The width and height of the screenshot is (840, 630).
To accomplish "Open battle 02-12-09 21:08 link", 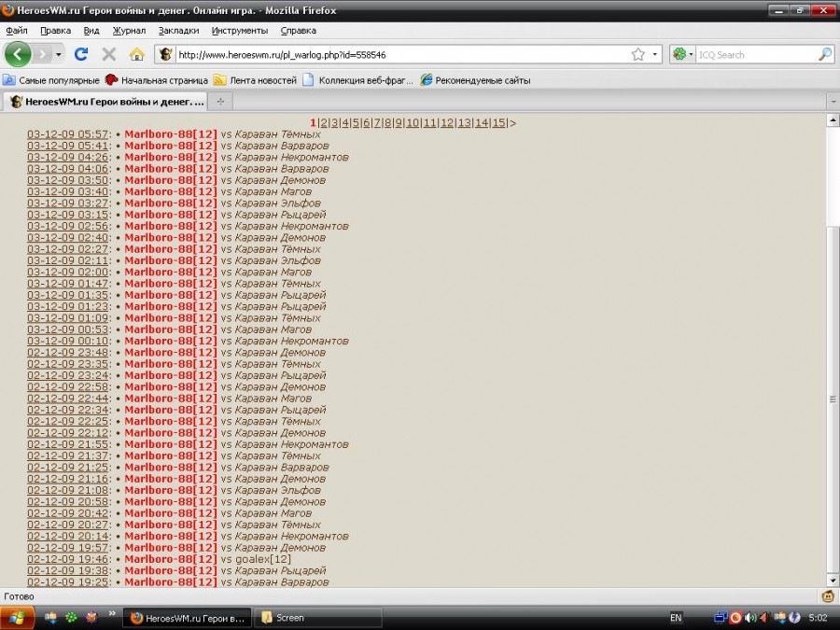I will click(68, 490).
